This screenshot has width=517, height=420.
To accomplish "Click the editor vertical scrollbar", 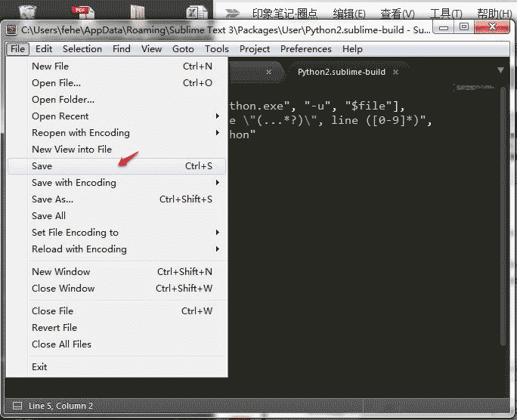I will tap(503, 216).
